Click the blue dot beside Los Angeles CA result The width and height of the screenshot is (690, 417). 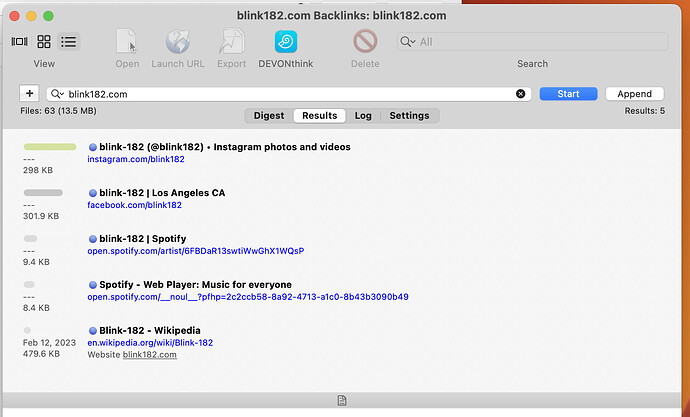tap(93, 193)
